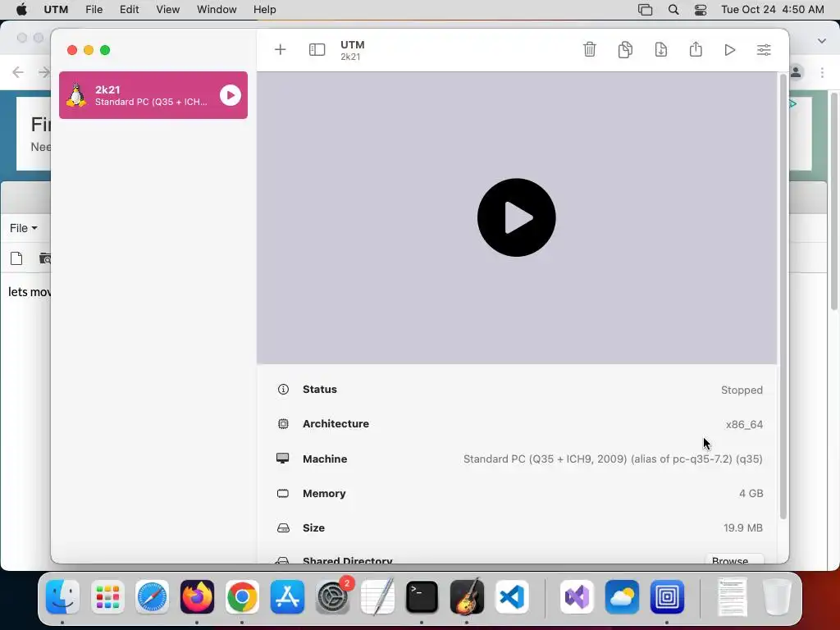This screenshot has width=840, height=630.
Task: Delete the VM with the trash icon
Action: pos(589,49)
